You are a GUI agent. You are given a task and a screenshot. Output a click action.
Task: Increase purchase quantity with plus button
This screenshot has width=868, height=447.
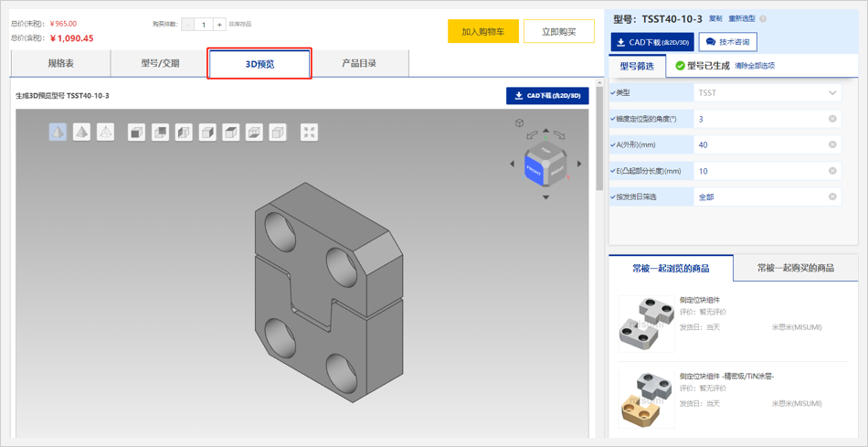click(219, 25)
